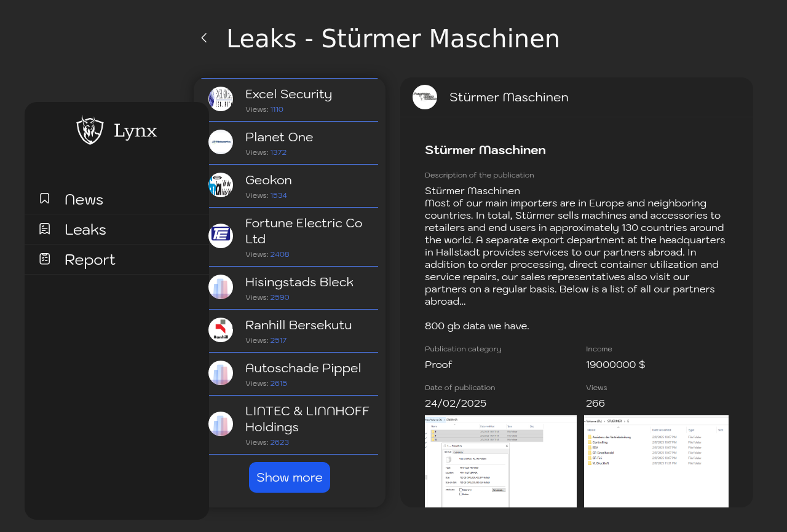The width and height of the screenshot is (787, 532).
Task: Click the LINTEC & LINNHOFF avatar icon
Action: point(221,424)
